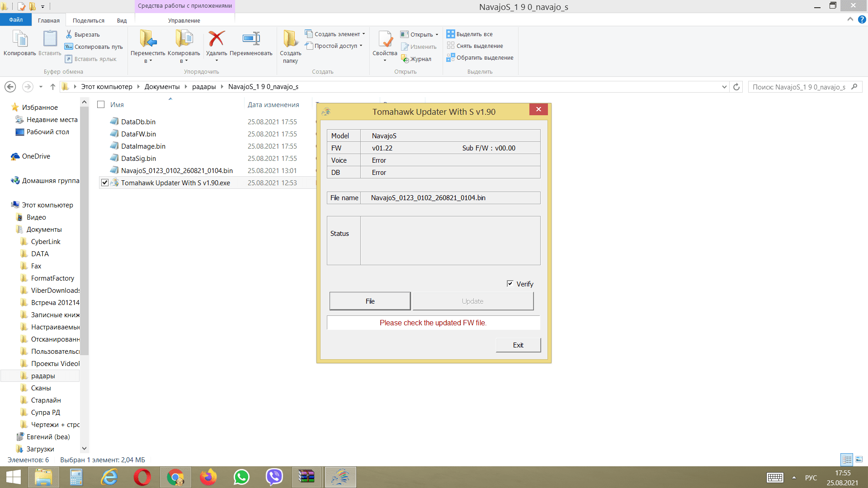This screenshot has height=488, width=868.
Task: Open the address bar history dropdown arrow
Action: pos(724,87)
